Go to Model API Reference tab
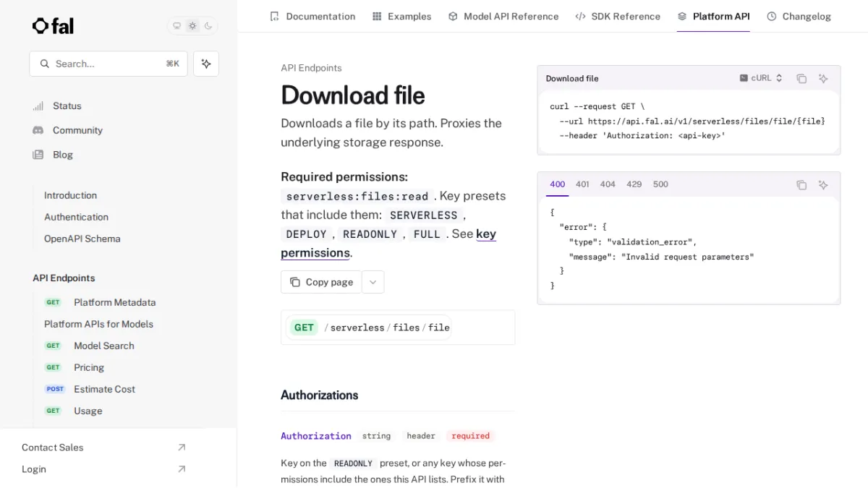 (503, 16)
